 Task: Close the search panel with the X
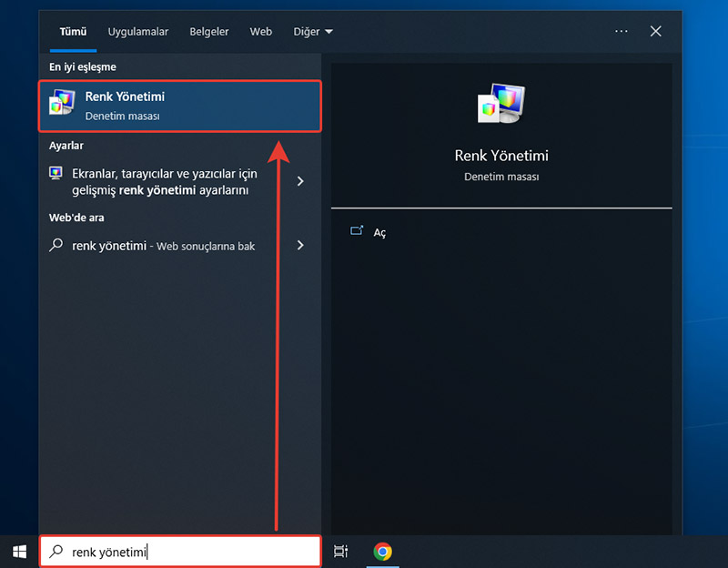(x=656, y=31)
